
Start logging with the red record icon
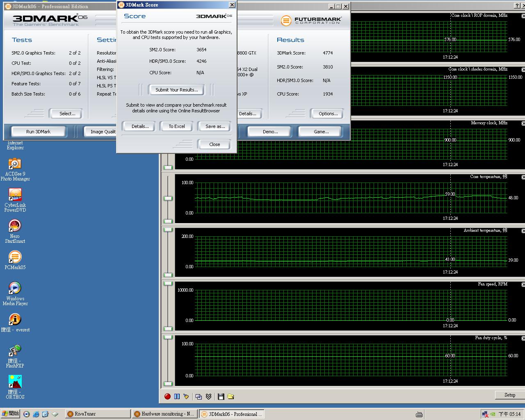click(167, 396)
